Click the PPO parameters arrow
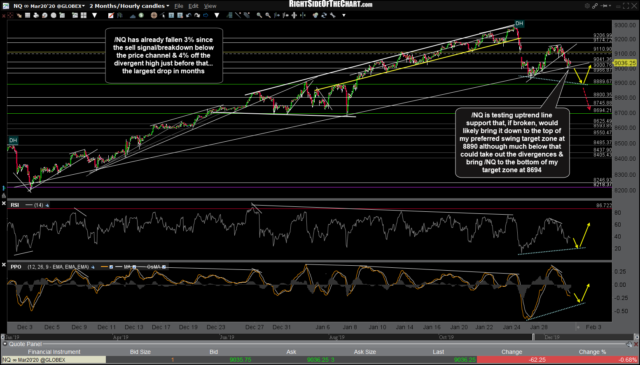The image size is (640, 365). (x=92, y=267)
